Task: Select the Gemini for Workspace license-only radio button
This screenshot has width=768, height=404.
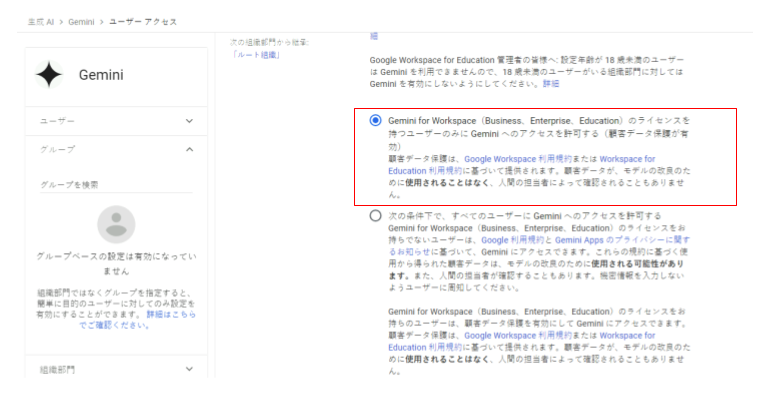Action: (x=375, y=120)
